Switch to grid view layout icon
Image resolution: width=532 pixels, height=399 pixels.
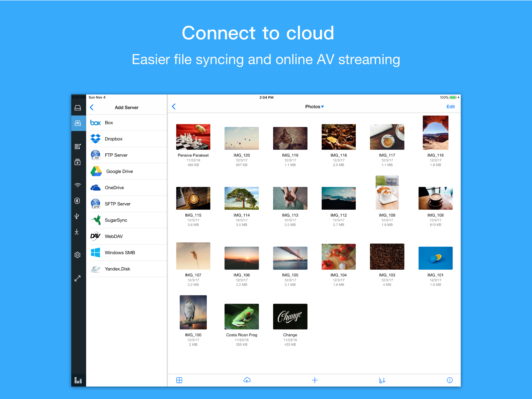point(179,380)
